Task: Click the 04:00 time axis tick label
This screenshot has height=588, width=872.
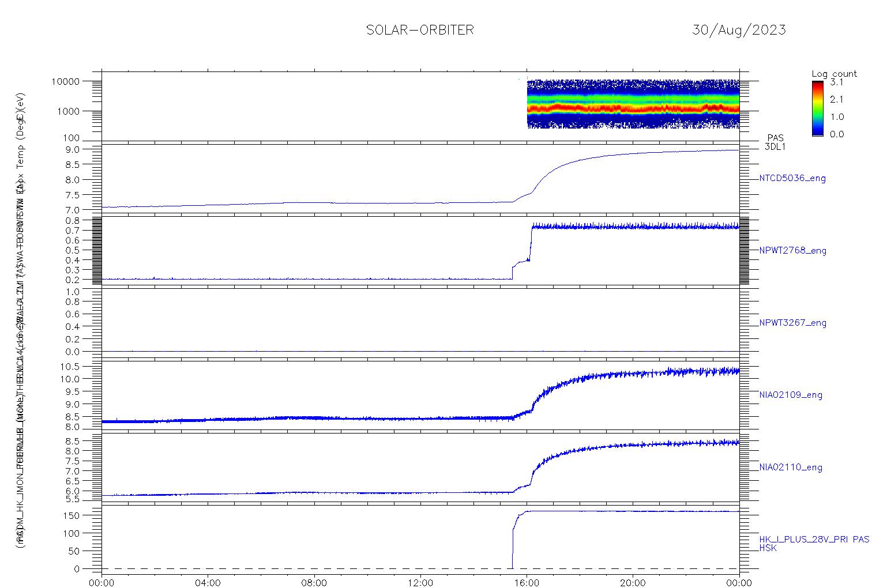Action: point(208,582)
